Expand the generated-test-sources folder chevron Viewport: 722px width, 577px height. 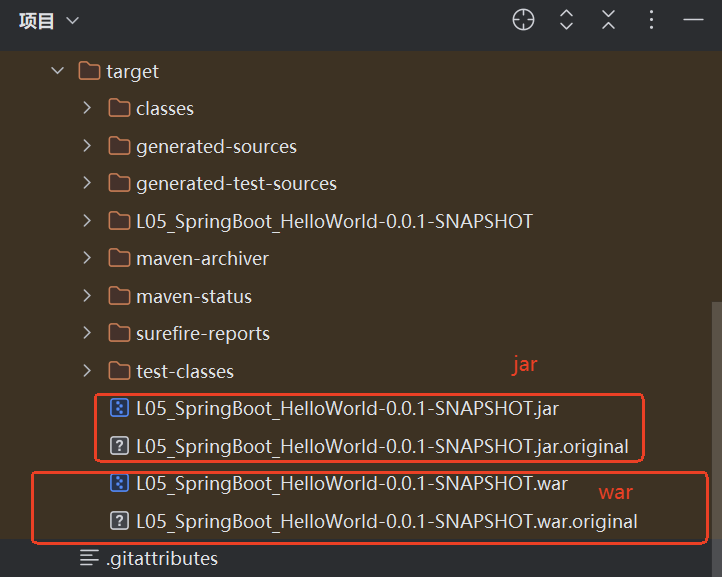87,183
